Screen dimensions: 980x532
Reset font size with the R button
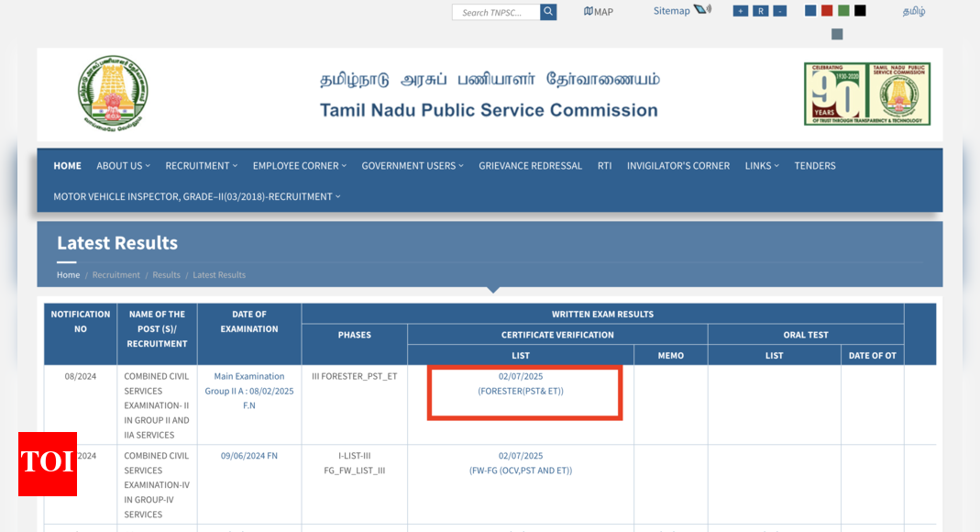click(x=761, y=11)
